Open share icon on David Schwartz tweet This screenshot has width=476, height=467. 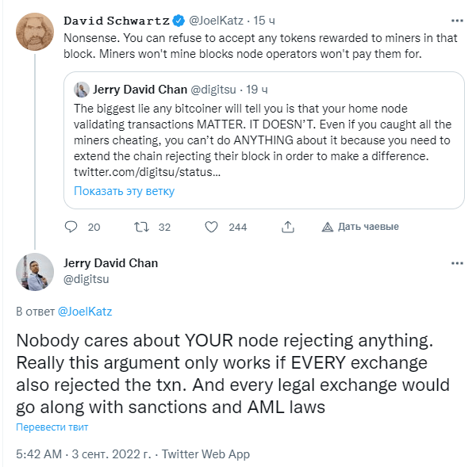(288, 227)
